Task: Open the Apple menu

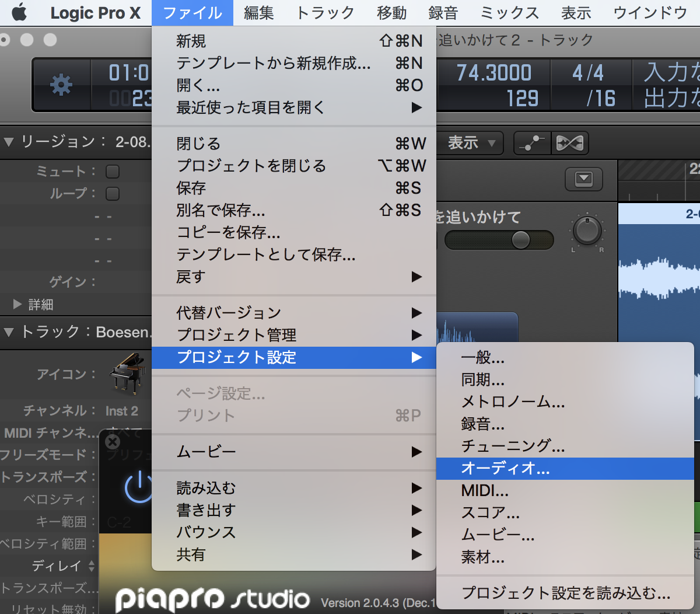Action: coord(19,12)
